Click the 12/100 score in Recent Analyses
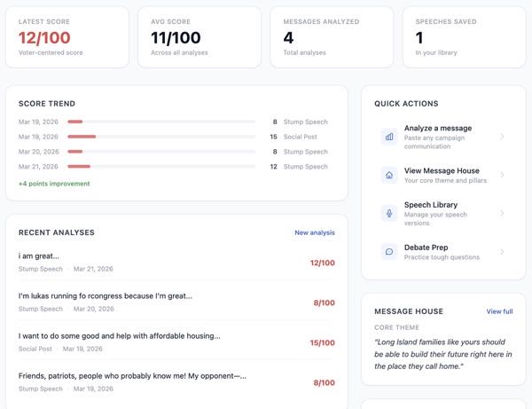 click(323, 263)
